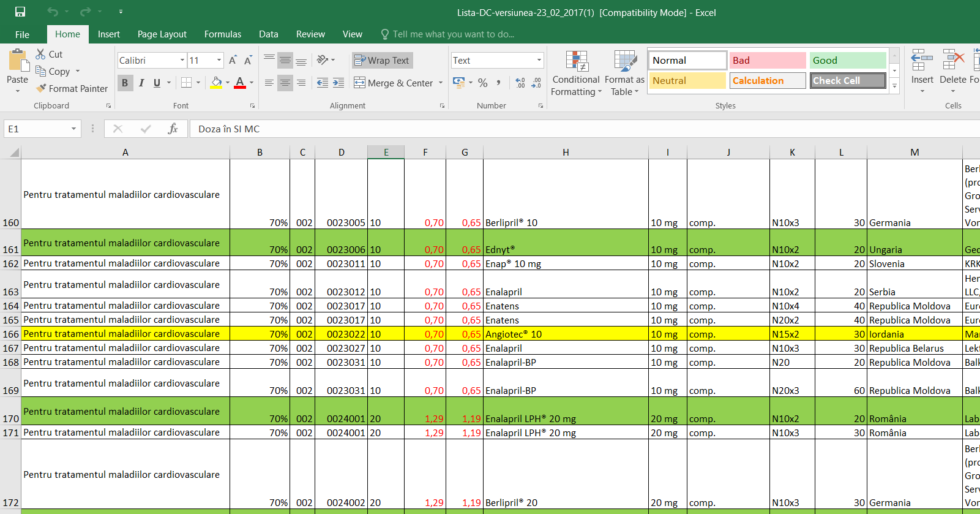
Task: Open the number format Text dropdown
Action: click(539, 60)
